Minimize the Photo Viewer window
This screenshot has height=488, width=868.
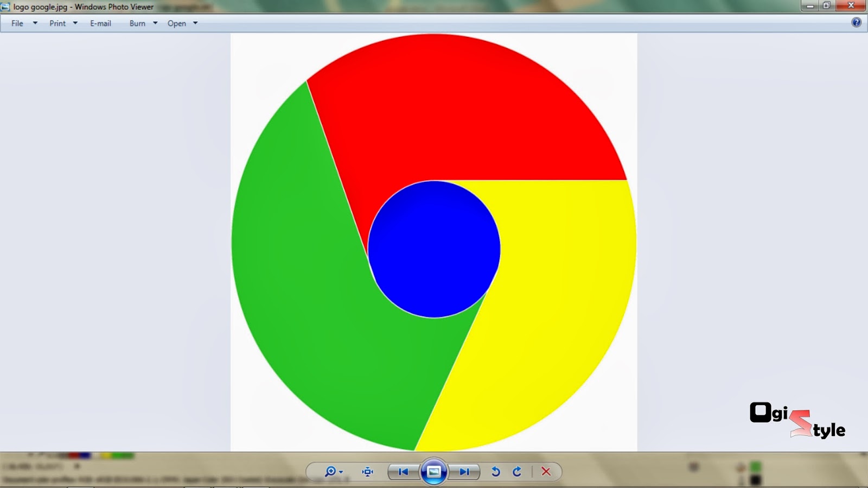810,6
